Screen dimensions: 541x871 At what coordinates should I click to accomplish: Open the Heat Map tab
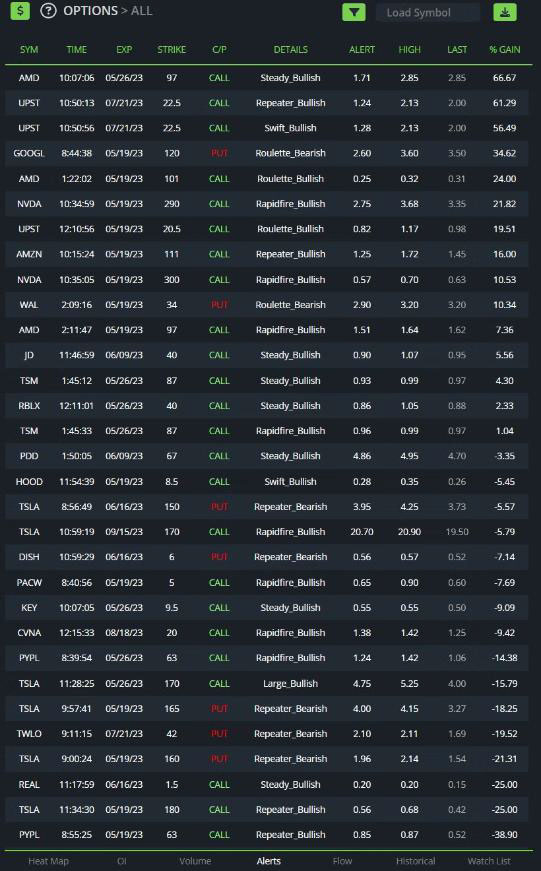48,861
